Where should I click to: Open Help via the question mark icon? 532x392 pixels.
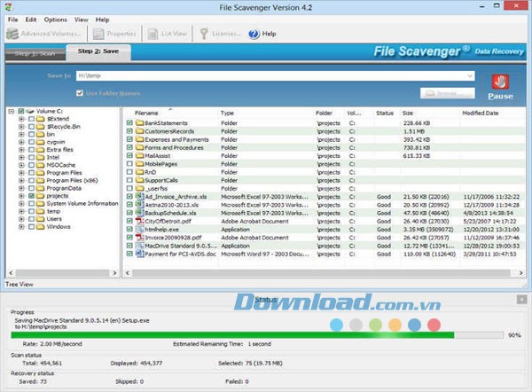253,34
